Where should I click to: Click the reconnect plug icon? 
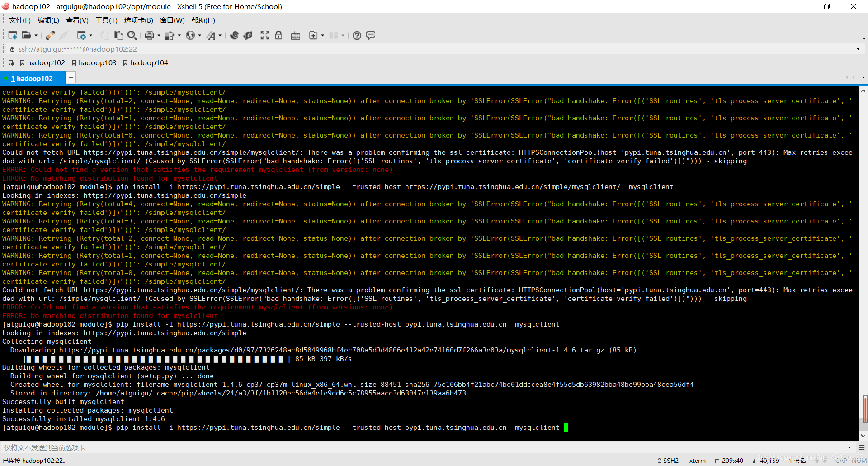tap(50, 35)
